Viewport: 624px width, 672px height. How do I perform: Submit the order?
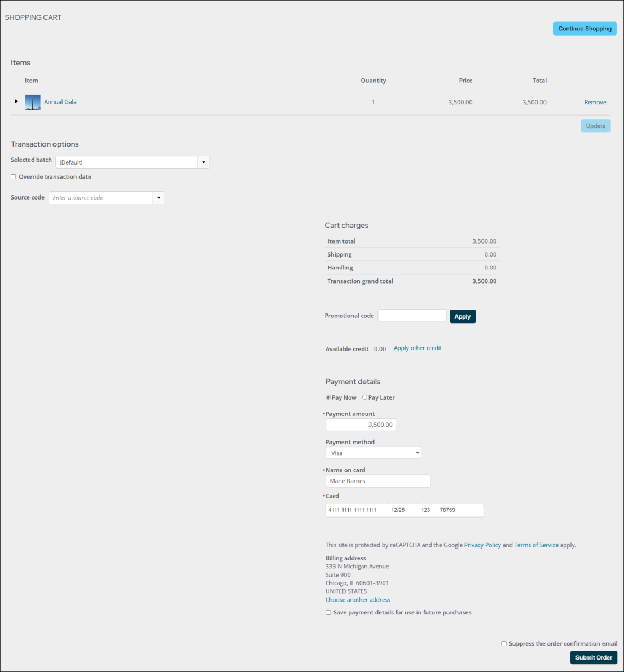pyautogui.click(x=593, y=657)
